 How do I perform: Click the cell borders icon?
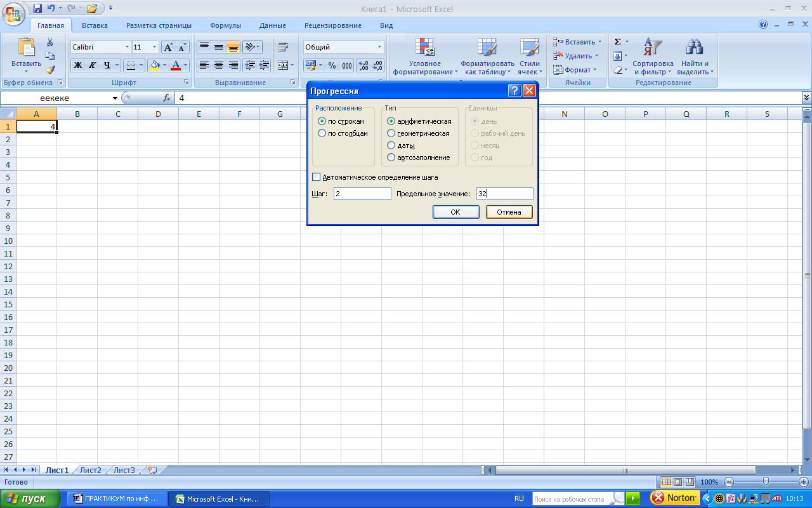(130, 65)
